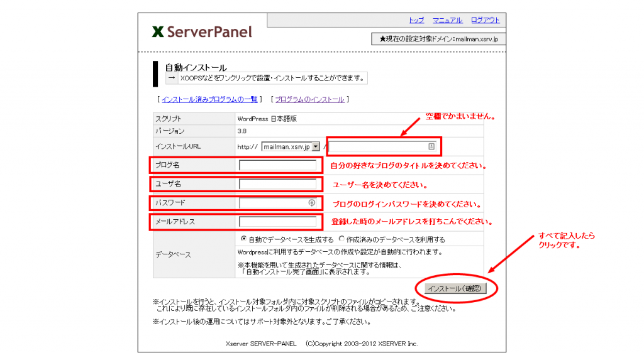Click the インストール(確認) button
Image resolution: width=644 pixels, height=353 pixels.
point(455,289)
